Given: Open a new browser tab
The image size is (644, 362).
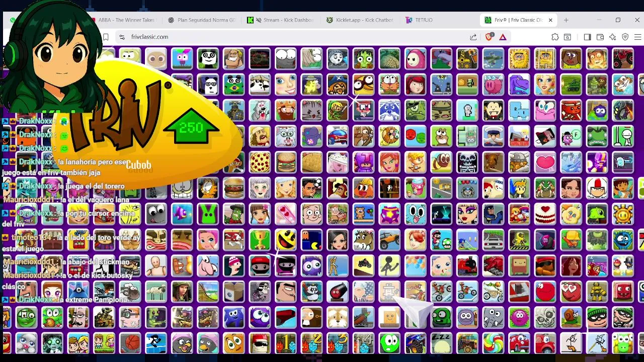Looking at the screenshot, I should click(566, 20).
